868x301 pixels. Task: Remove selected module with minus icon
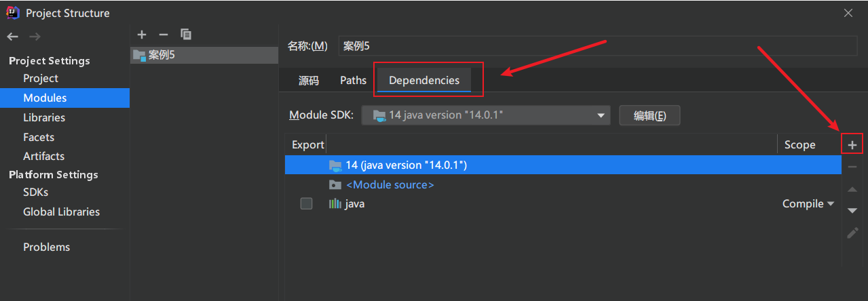pyautogui.click(x=163, y=35)
